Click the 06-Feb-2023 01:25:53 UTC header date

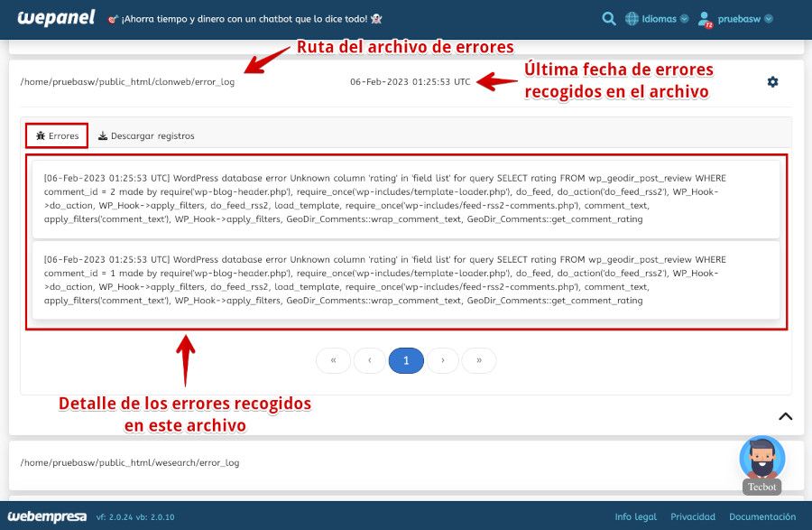(411, 82)
